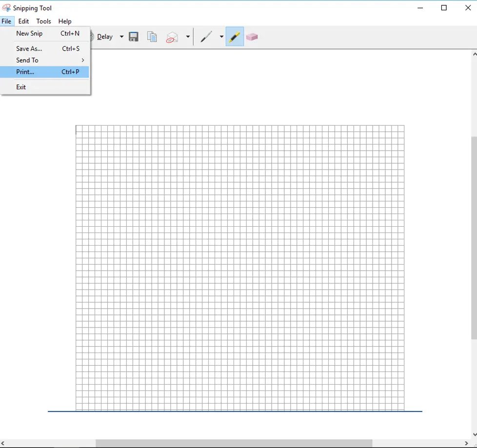Viewport: 477px width, 448px height.
Task: Open the Pen options dropdown arrow
Action: click(221, 37)
